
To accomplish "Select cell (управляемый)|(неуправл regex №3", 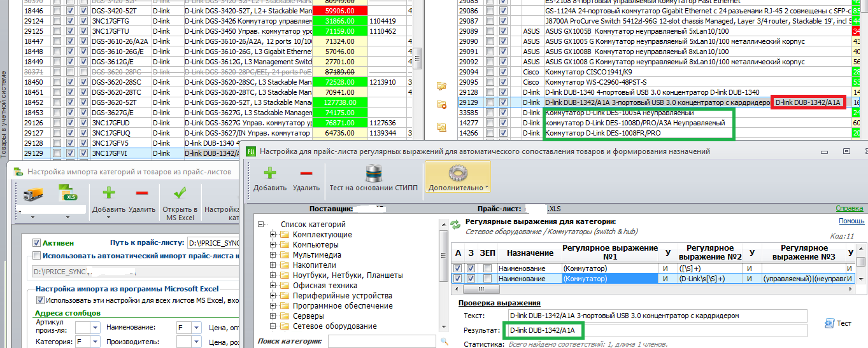I will point(804,278).
